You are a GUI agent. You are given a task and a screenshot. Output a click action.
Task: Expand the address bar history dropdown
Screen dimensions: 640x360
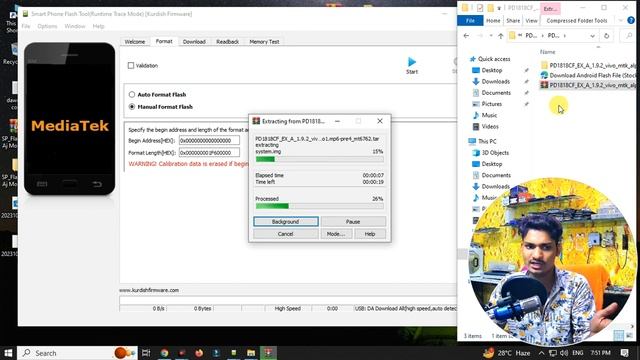[592, 36]
